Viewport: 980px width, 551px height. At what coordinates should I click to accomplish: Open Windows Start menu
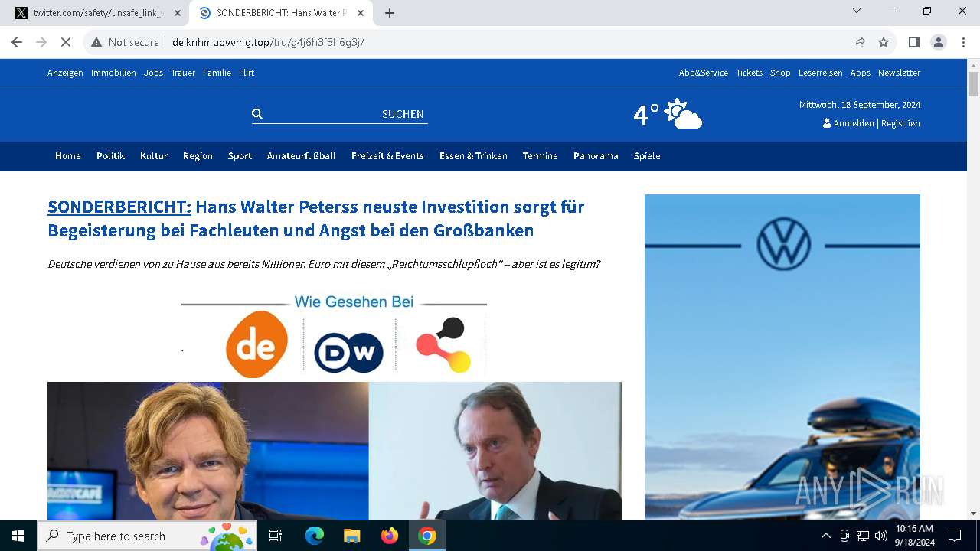coord(18,536)
